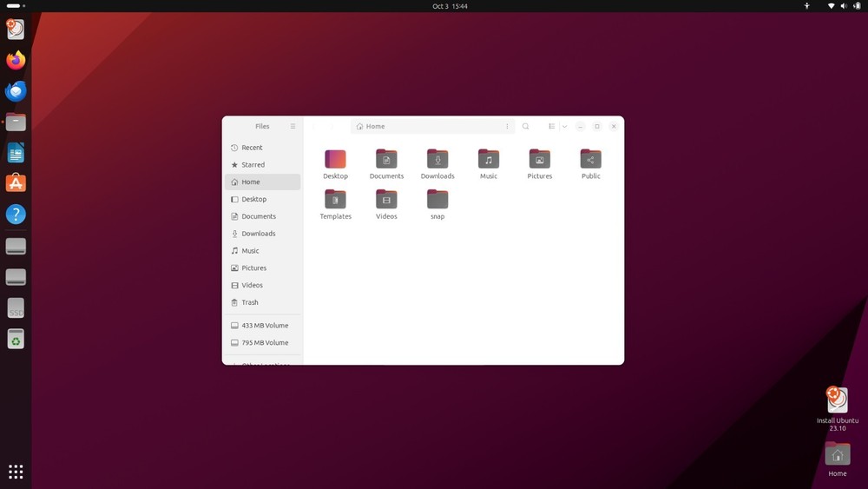The image size is (868, 489).
Task: Open Trash in the sidebar
Action: [262, 302]
